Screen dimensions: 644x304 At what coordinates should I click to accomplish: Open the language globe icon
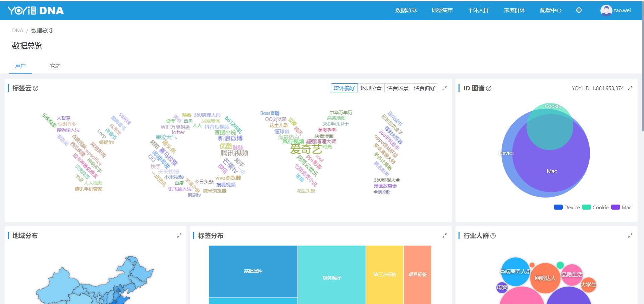[x=579, y=10]
